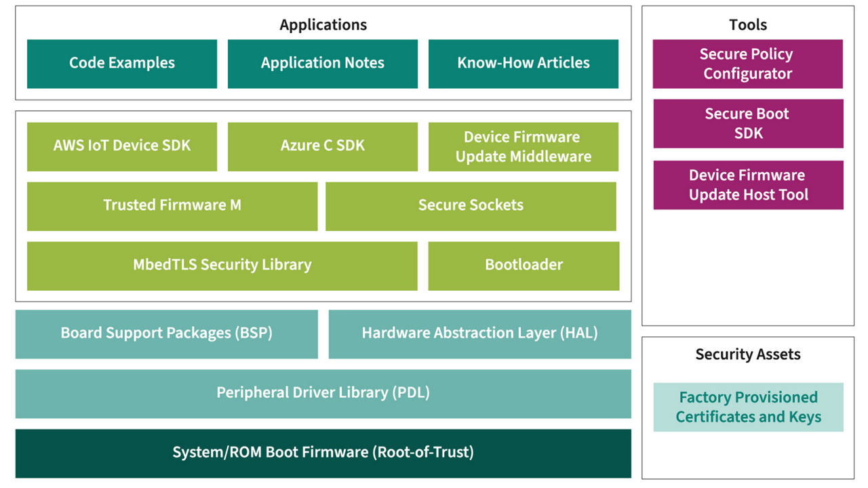Click the Applications section heading
This screenshot has width=868, height=488.
(323, 25)
